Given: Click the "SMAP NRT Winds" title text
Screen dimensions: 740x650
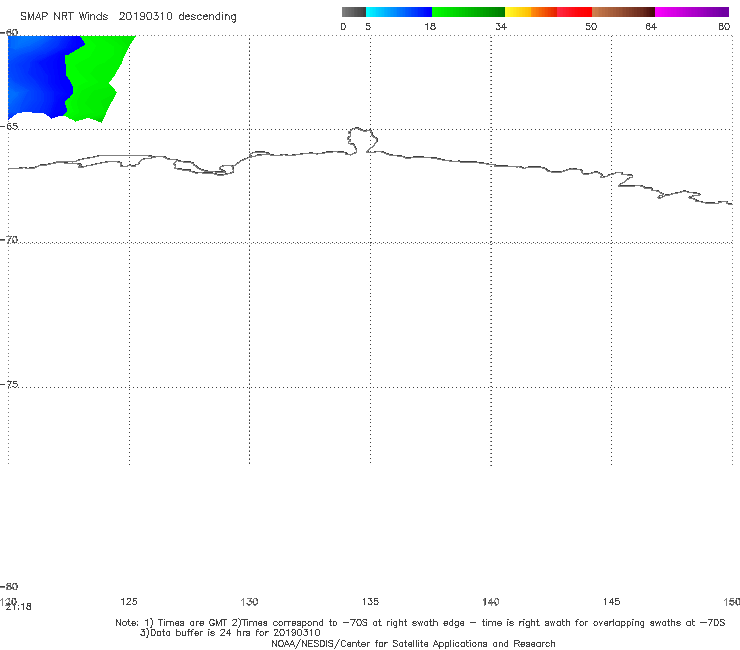Looking at the screenshot, I should point(64,16).
